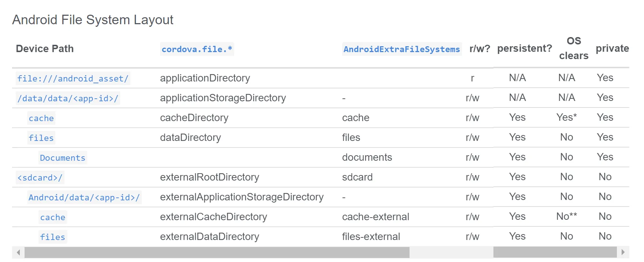Click the cache-external cell
Viewport: 644px width, 262px height.
(x=375, y=217)
